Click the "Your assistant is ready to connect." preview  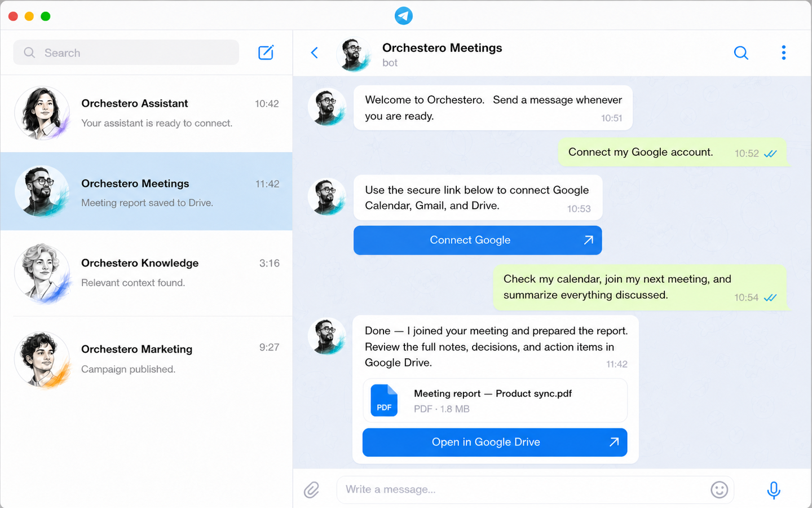click(157, 123)
